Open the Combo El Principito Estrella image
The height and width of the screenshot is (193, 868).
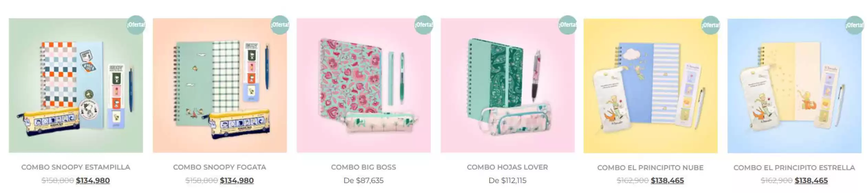click(794, 86)
